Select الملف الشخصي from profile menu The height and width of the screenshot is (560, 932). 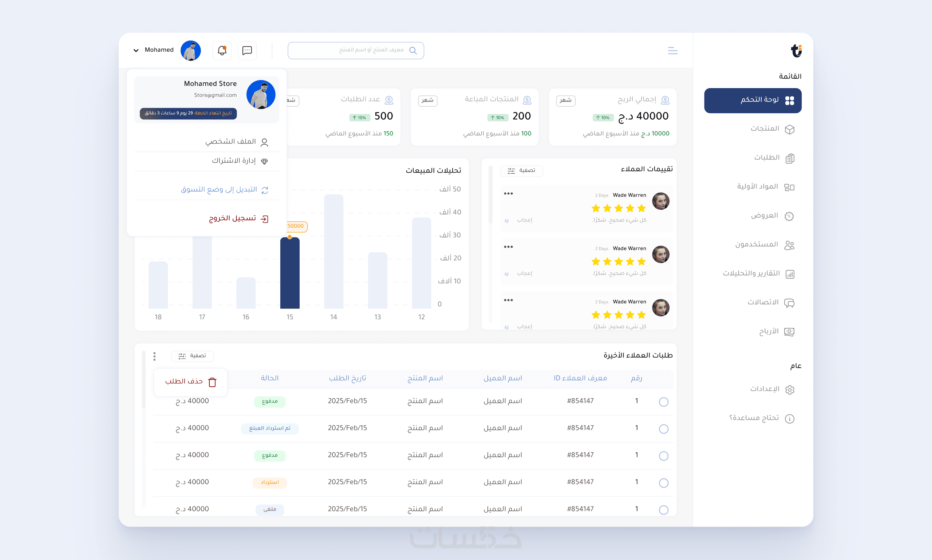click(x=231, y=142)
